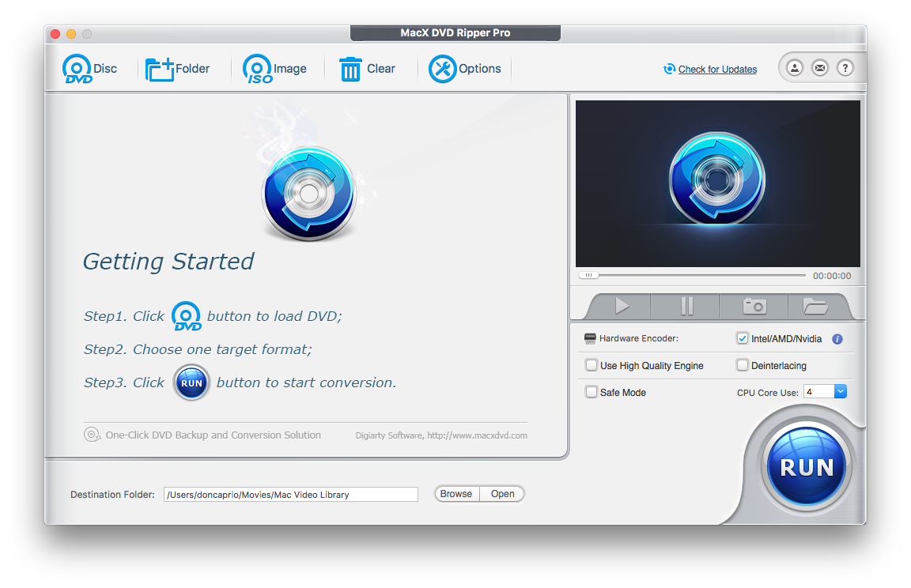911x588 pixels.
Task: Open snapshot folder icon in preview panel
Action: coord(815,306)
